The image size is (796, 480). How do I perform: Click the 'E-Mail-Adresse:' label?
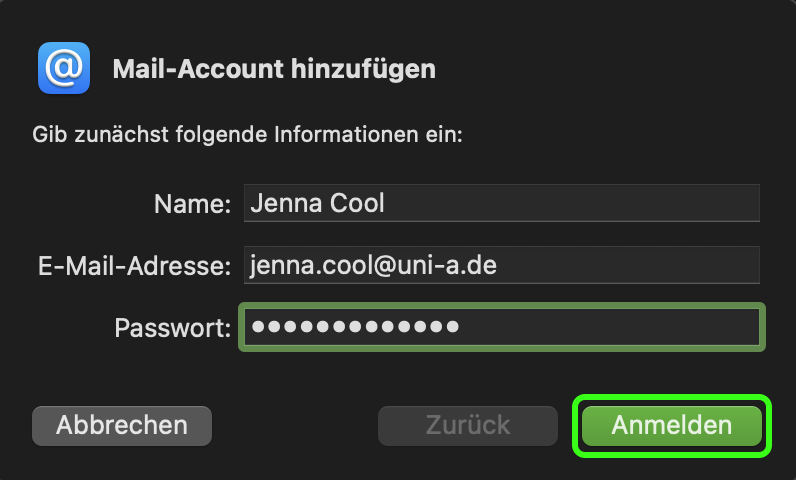131,266
